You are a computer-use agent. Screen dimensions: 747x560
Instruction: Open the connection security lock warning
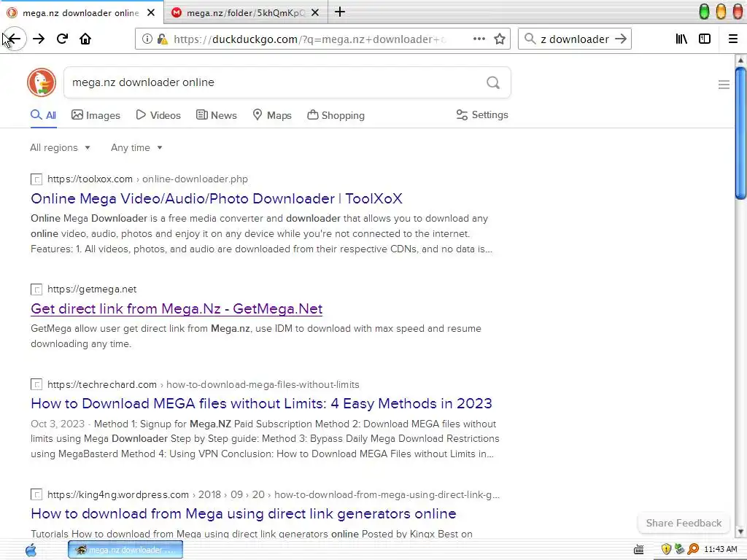[162, 39]
